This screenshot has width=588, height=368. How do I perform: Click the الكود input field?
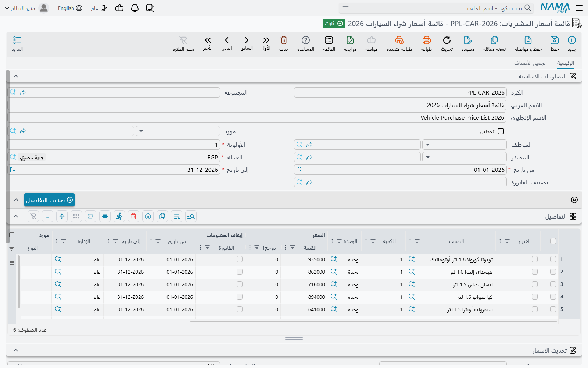[x=400, y=92]
